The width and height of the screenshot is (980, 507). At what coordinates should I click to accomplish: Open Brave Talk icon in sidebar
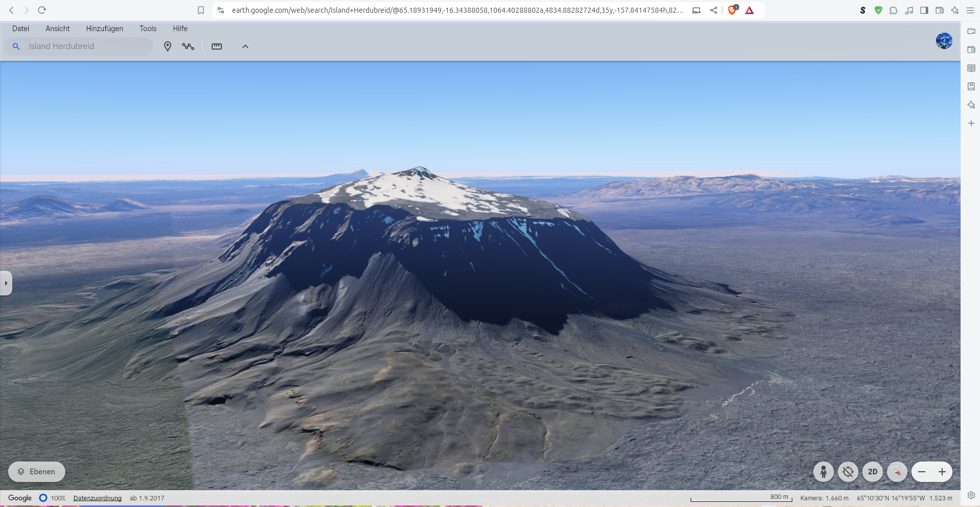971,31
